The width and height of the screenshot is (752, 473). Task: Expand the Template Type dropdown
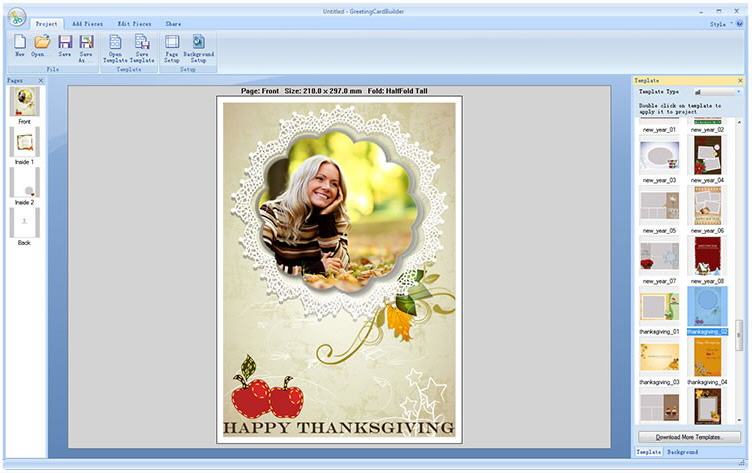717,92
